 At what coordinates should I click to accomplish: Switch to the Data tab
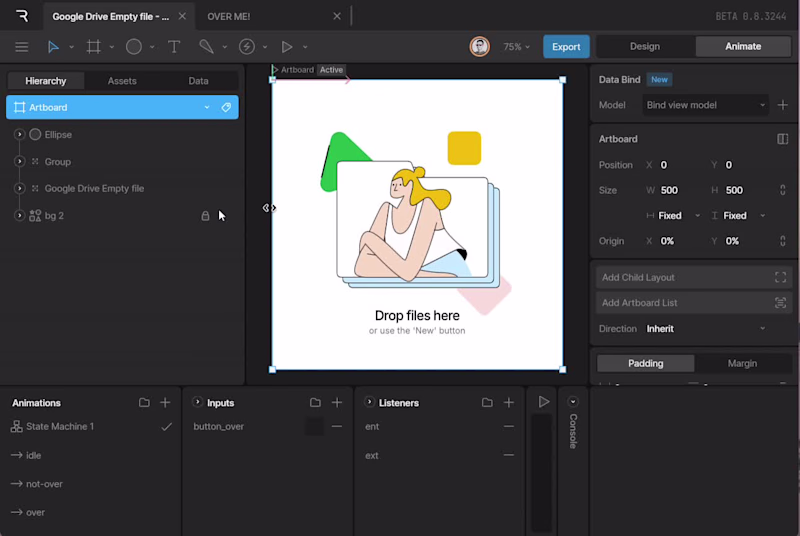pos(198,81)
